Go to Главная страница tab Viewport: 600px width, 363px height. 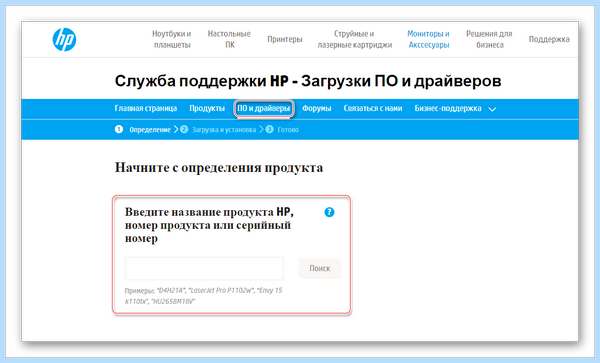point(146,108)
